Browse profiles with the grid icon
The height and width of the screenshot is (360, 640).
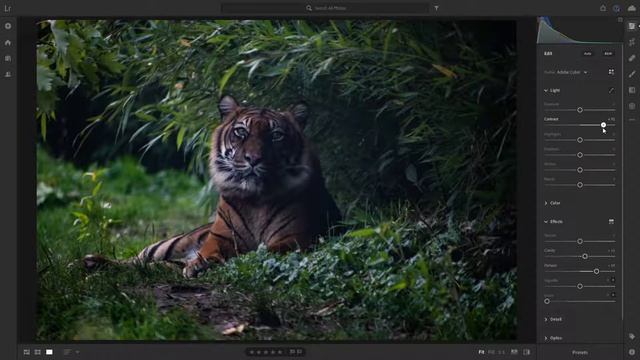click(x=611, y=72)
